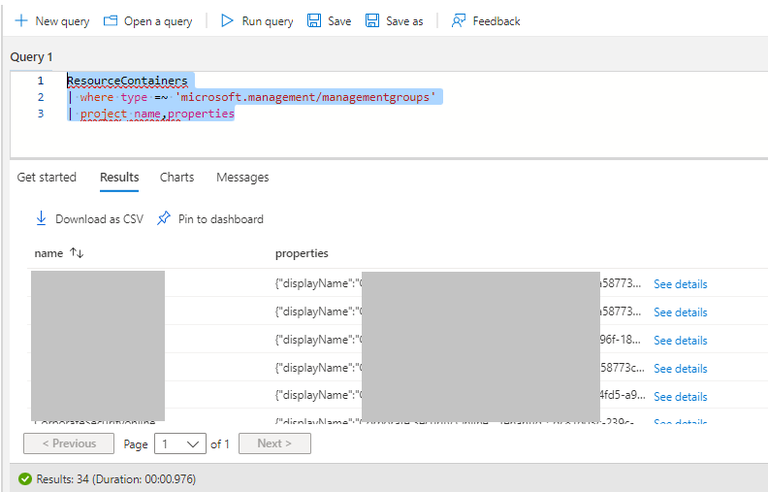Click the Save disk icon

314,21
